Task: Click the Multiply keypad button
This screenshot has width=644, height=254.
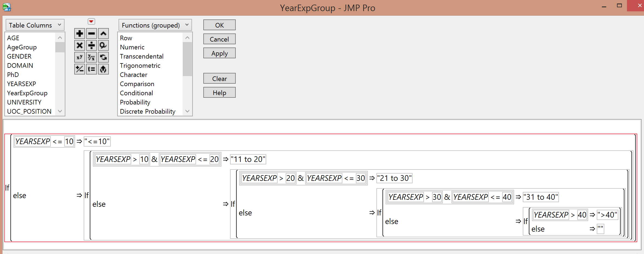Action: pos(80,45)
